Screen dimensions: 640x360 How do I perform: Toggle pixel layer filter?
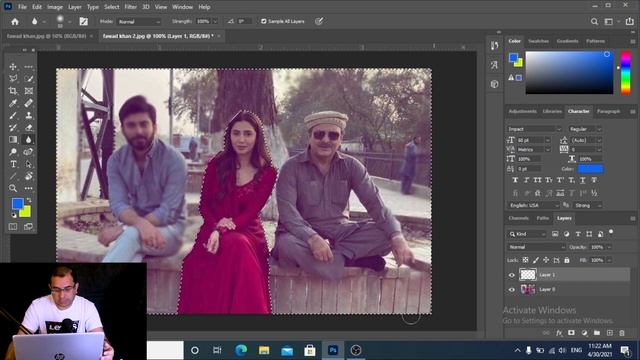(555, 234)
